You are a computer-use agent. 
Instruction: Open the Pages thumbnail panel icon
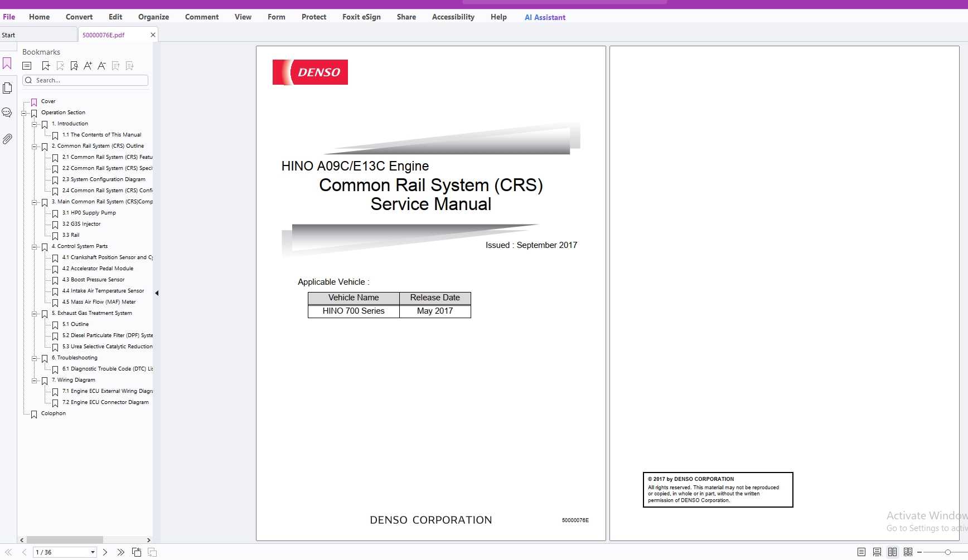[7, 88]
